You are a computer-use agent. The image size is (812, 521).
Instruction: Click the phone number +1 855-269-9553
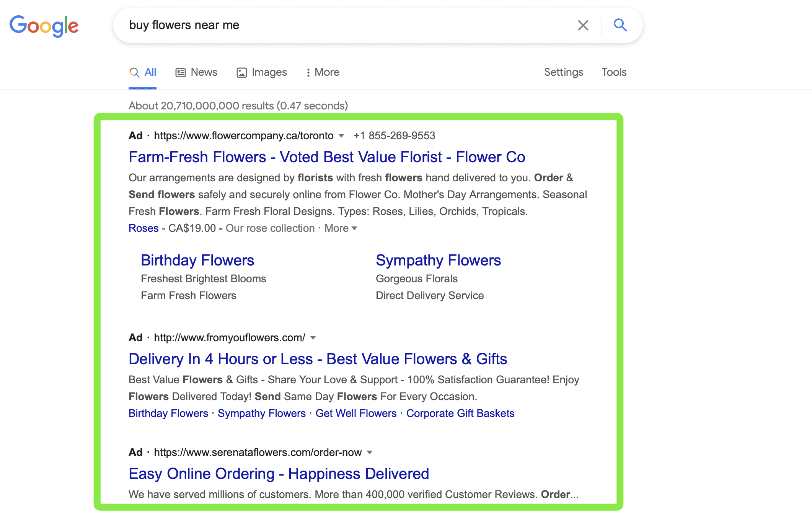coord(394,136)
